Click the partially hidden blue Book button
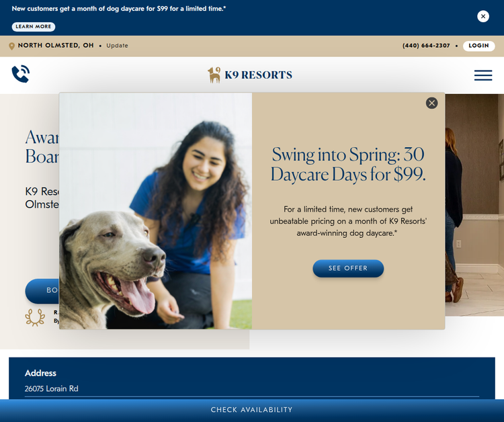Image resolution: width=504 pixels, height=422 pixels. [x=42, y=291]
